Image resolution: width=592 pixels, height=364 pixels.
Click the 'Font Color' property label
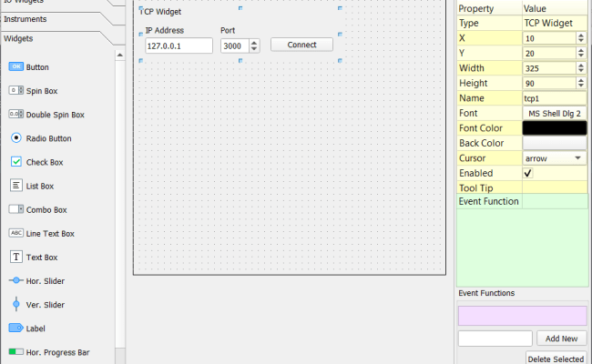pos(481,128)
